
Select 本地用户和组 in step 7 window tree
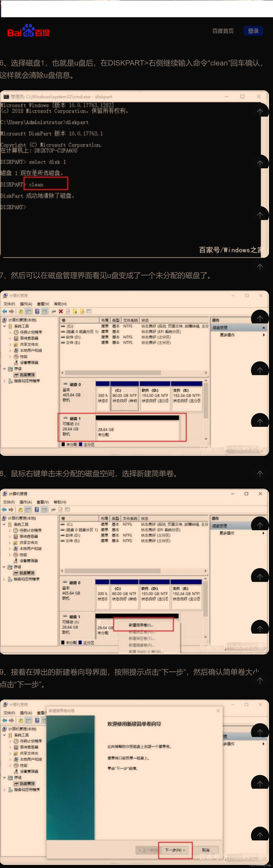[x=31, y=350]
